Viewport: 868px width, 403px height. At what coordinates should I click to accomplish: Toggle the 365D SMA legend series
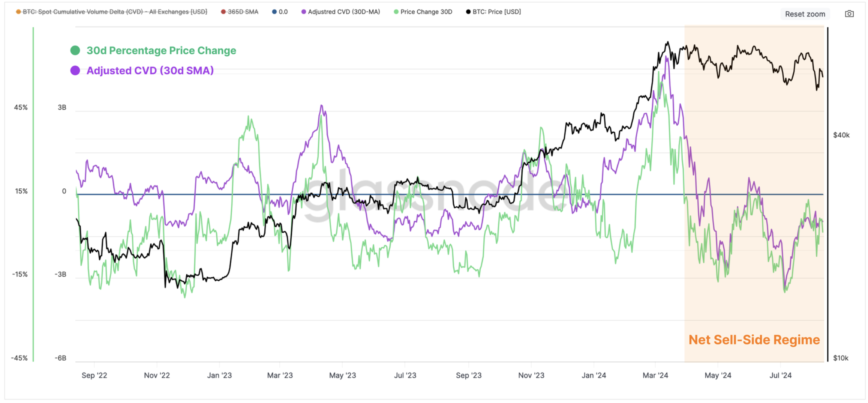[240, 12]
